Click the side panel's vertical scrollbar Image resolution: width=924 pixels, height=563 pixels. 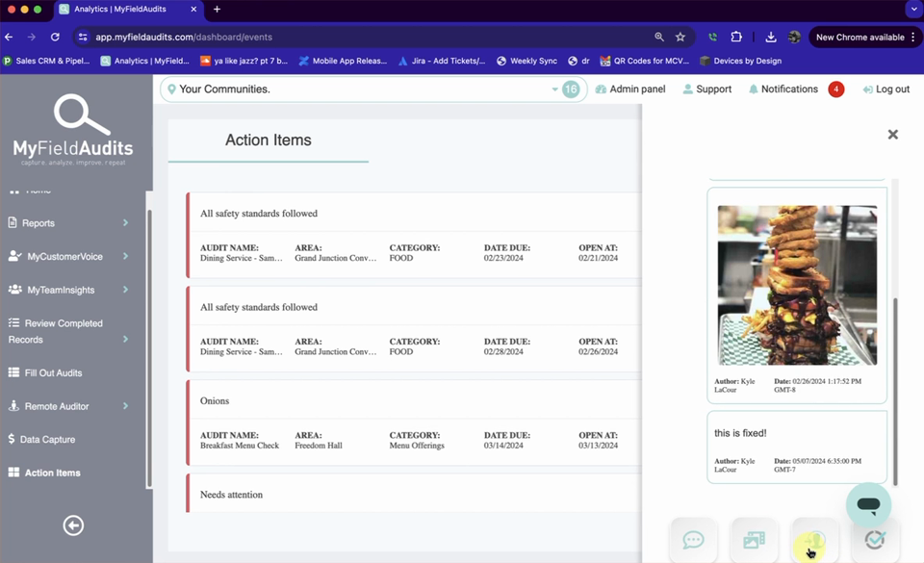[x=896, y=392]
